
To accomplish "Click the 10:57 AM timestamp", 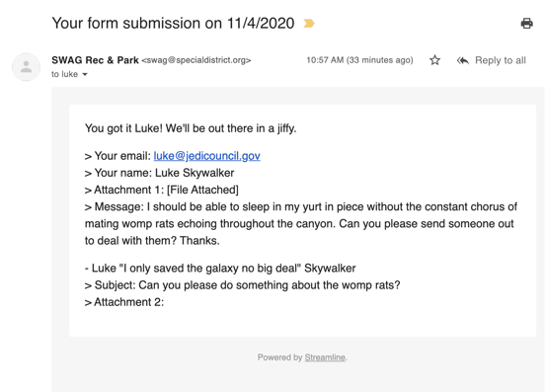I will pyautogui.click(x=359, y=60).
